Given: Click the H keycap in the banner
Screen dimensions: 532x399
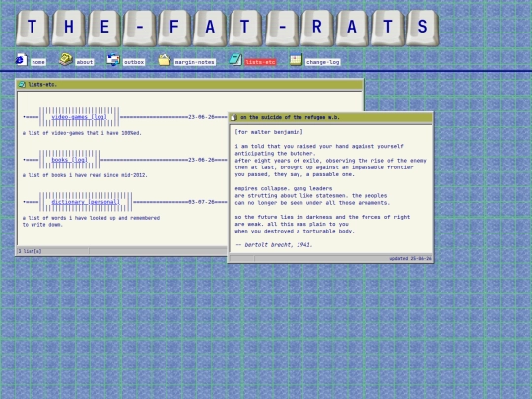Looking at the screenshot, I should point(68,28).
